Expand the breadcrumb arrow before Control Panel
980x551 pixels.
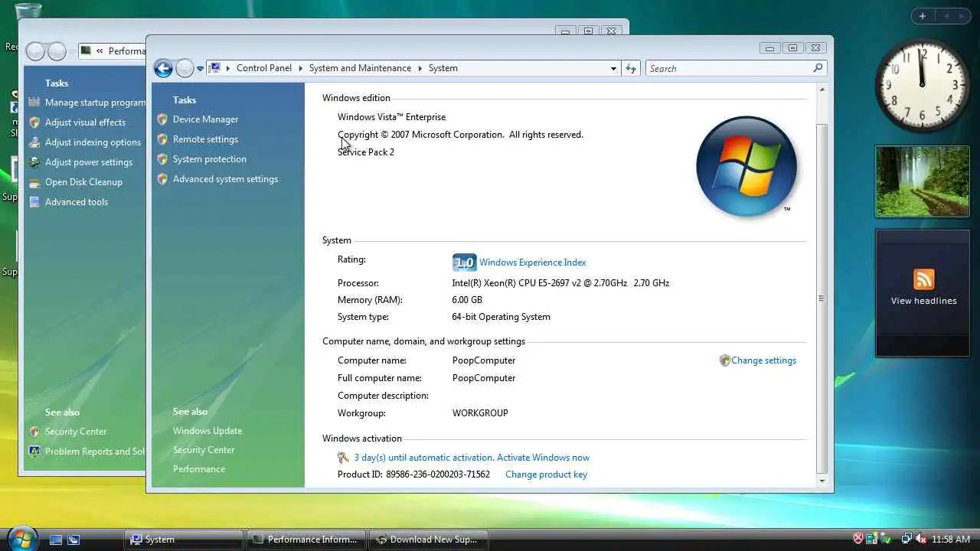click(x=228, y=68)
